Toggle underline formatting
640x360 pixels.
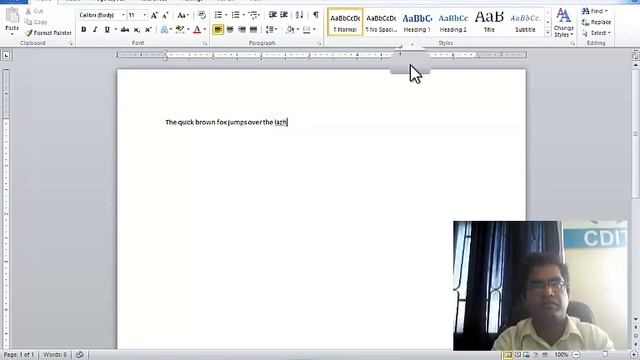point(107,29)
